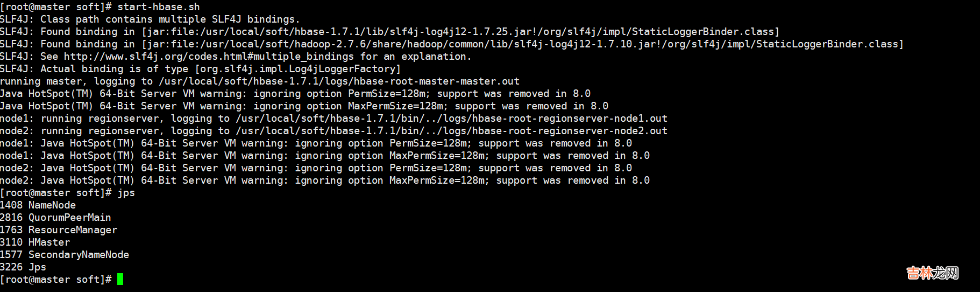Click the NameNode process entry
Screen dimensions: 980x292
(52, 205)
